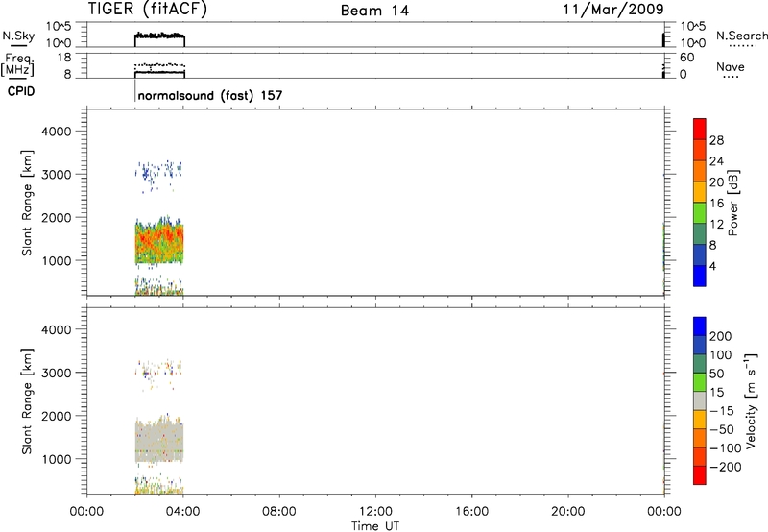The image size is (768, 532).
Task: Click the power backscatter band near 1500 km
Action: 159,241
